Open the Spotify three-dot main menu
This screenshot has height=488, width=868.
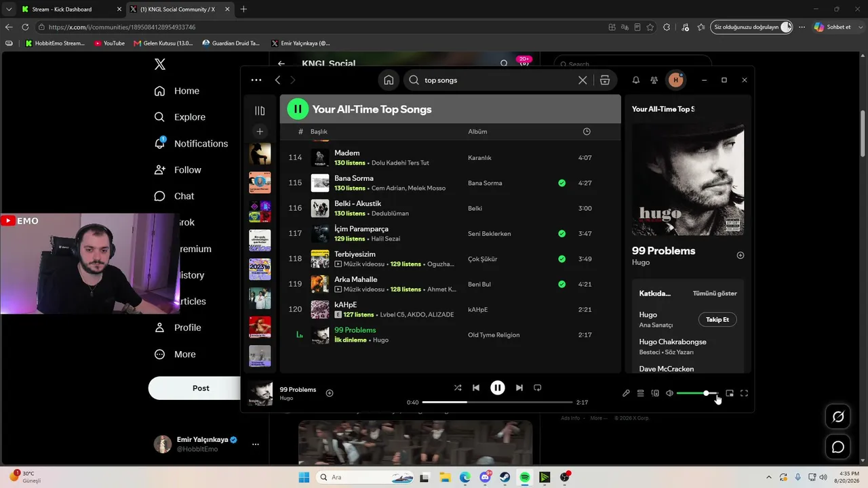[x=256, y=80]
